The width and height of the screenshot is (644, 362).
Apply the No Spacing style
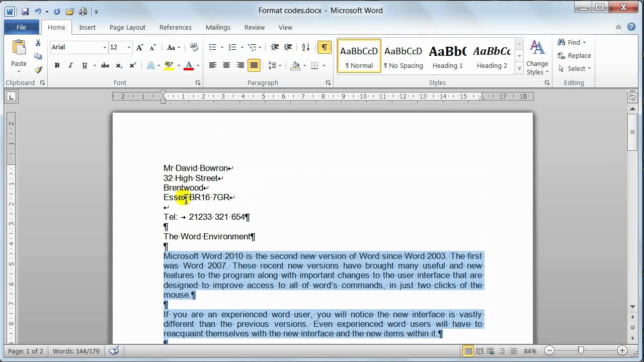(403, 56)
